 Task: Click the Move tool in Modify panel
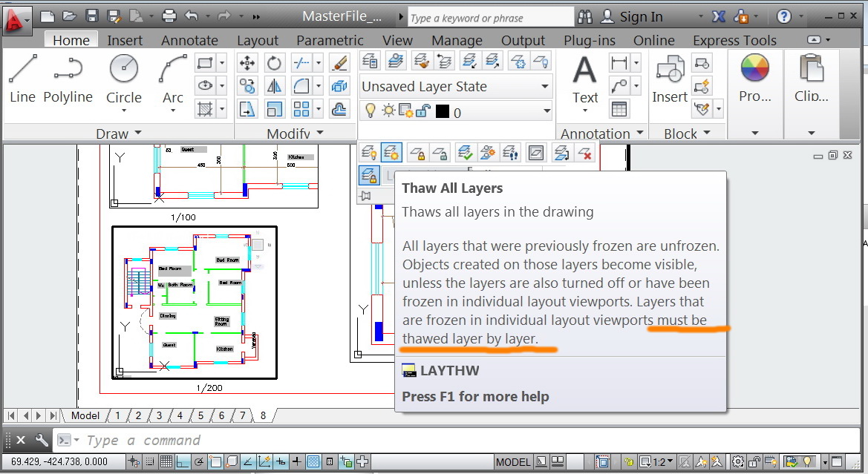[247, 63]
